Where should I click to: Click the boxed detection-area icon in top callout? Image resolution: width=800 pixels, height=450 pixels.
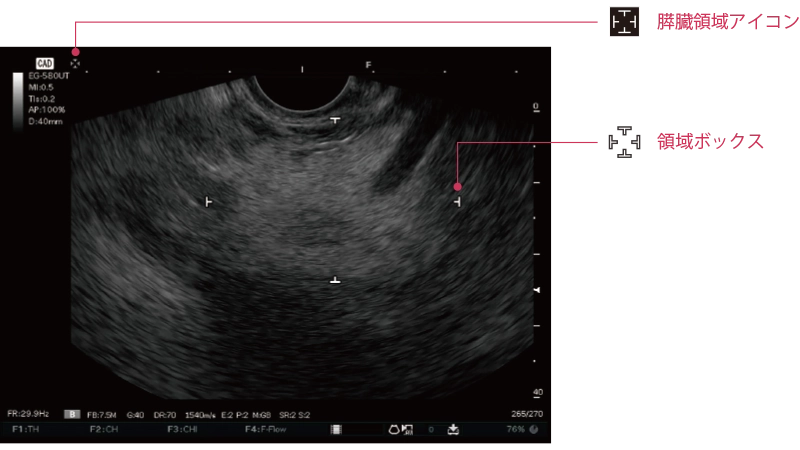tap(624, 23)
